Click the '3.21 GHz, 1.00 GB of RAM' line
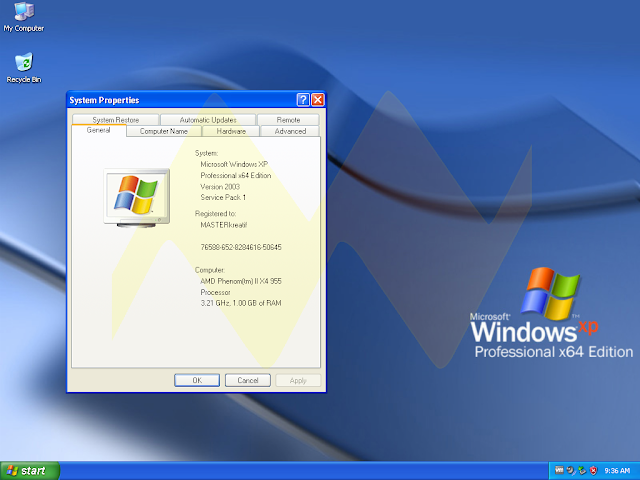Viewport: 640px width, 480px height. tap(241, 303)
